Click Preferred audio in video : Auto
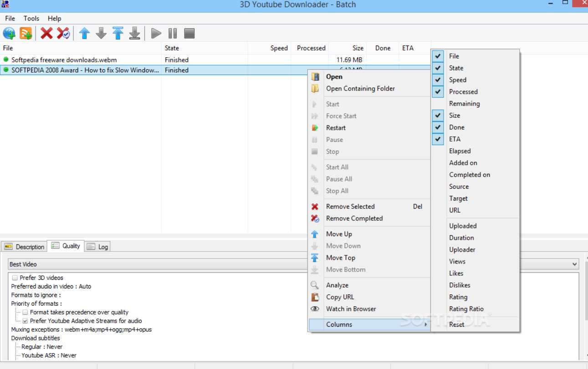 (51, 286)
